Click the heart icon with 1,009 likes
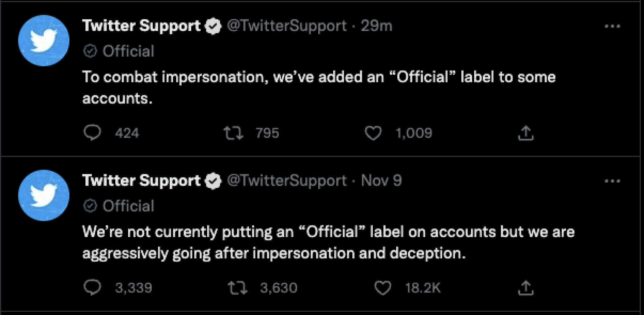 [x=374, y=133]
